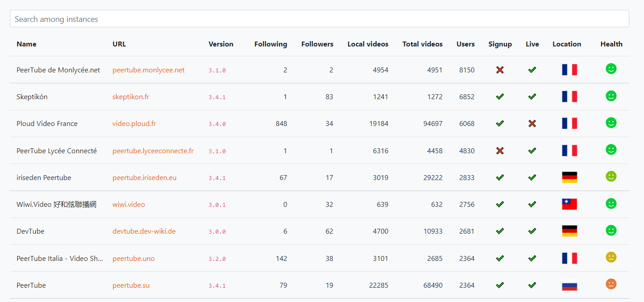Open the peertube.monlycee.net link
The width and height of the screenshot is (644, 302).
(x=148, y=70)
